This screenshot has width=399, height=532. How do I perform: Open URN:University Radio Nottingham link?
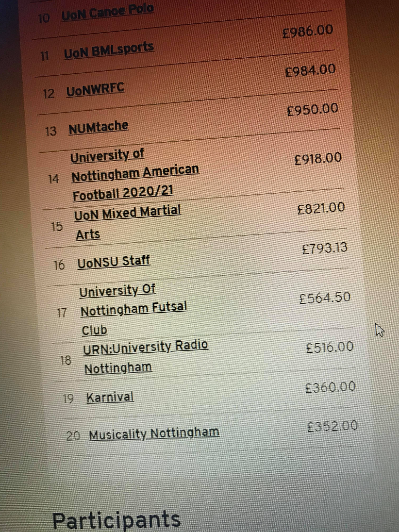pos(145,356)
